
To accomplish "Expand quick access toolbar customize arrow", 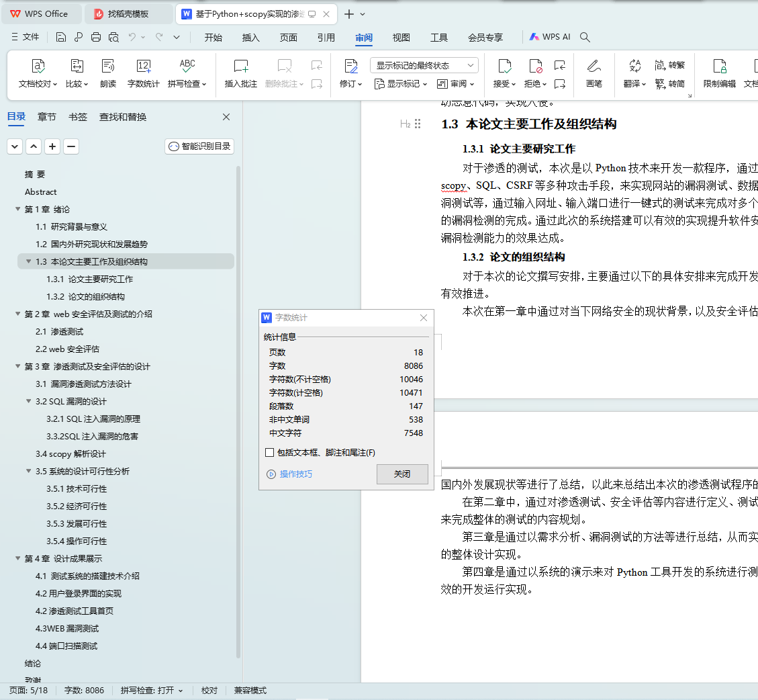I will tap(177, 37).
